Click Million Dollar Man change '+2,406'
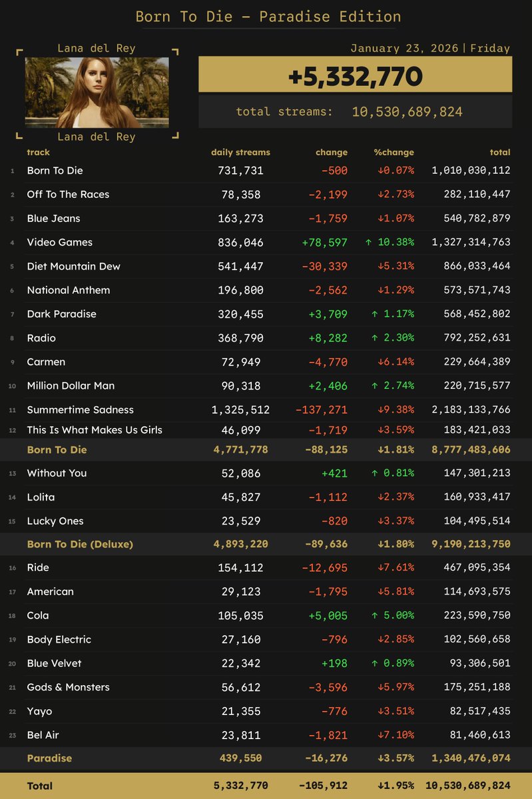The image size is (532, 799). (327, 386)
